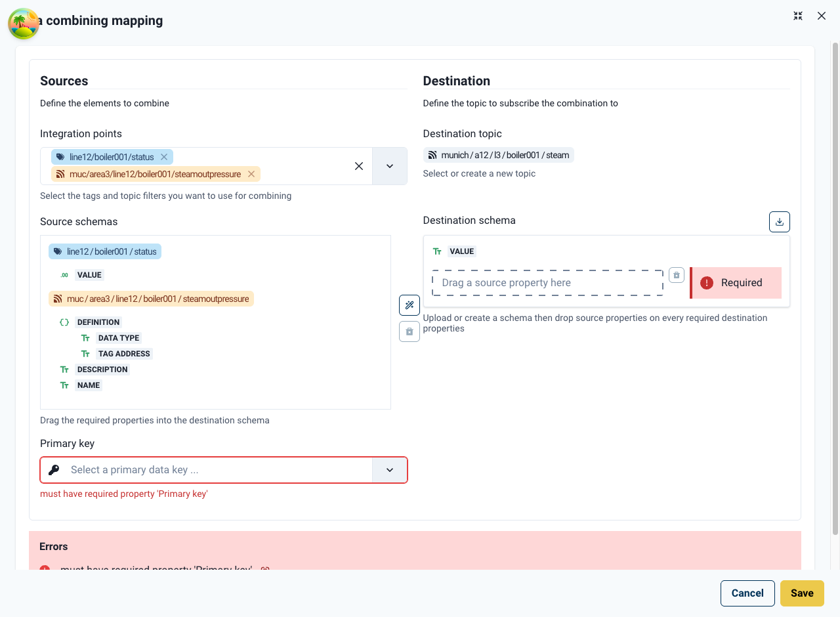840x617 pixels.
Task: Click the Save button
Action: pyautogui.click(x=801, y=593)
